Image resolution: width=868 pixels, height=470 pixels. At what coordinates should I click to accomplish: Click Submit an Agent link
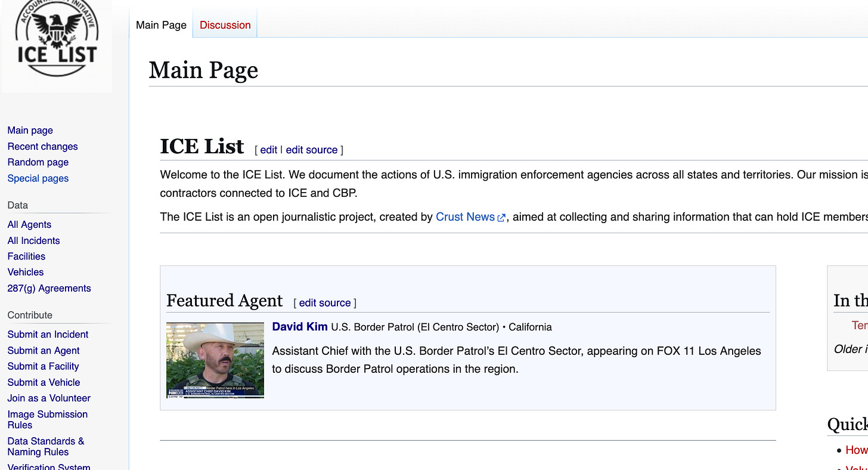point(44,351)
